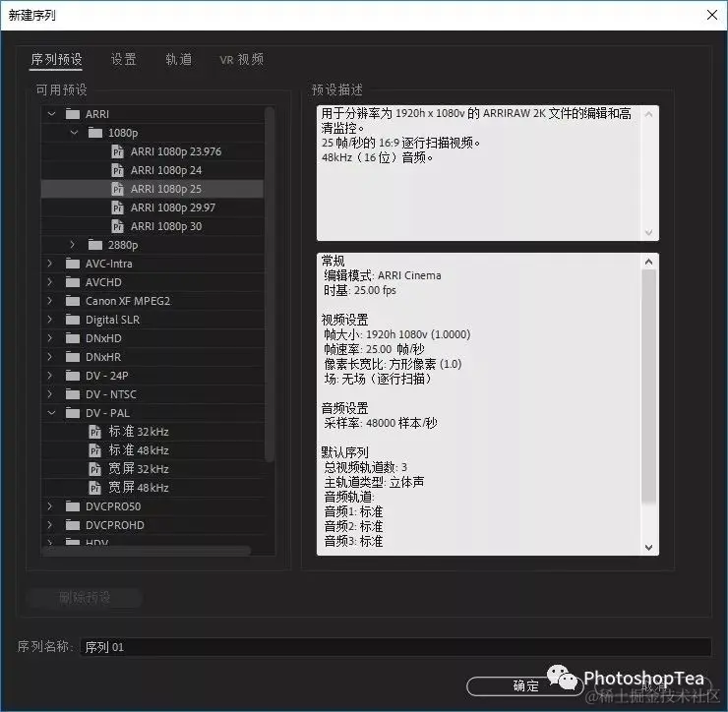This screenshot has height=712, width=728.
Task: Click the ARRI folder icon
Action: pyautogui.click(x=73, y=114)
